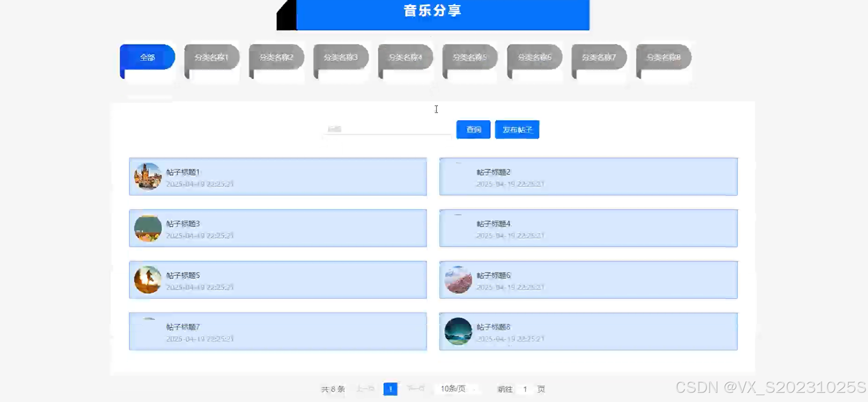Click the timestamp under 帖子标题7
868x402 pixels.
pos(200,339)
